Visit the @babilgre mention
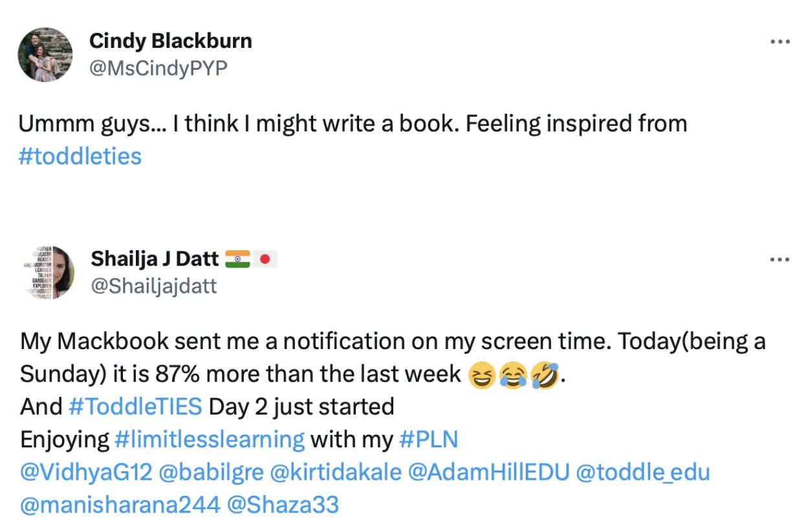The height and width of the screenshot is (532, 810). [211, 473]
